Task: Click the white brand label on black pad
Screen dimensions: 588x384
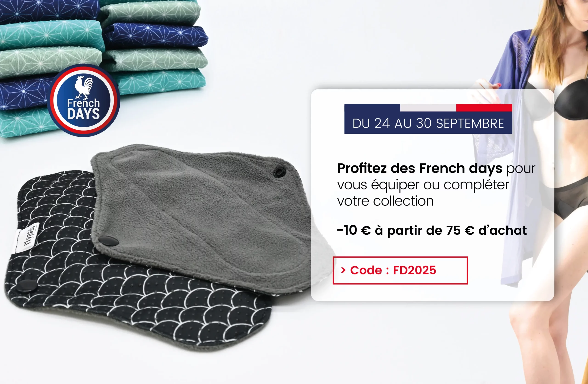Action: tap(27, 238)
